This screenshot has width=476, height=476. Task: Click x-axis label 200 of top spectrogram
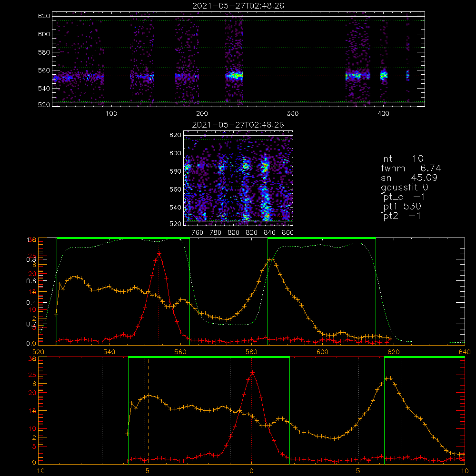click(202, 114)
